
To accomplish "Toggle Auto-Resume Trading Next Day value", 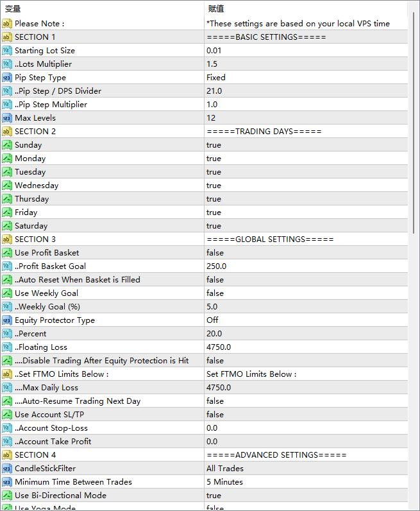I will [306, 401].
